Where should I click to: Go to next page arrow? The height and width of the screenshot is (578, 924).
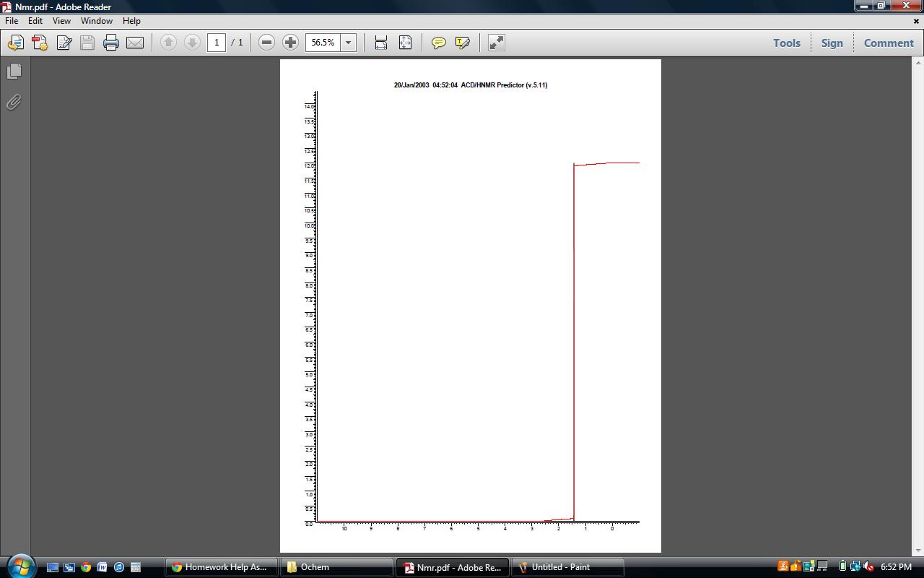click(192, 43)
